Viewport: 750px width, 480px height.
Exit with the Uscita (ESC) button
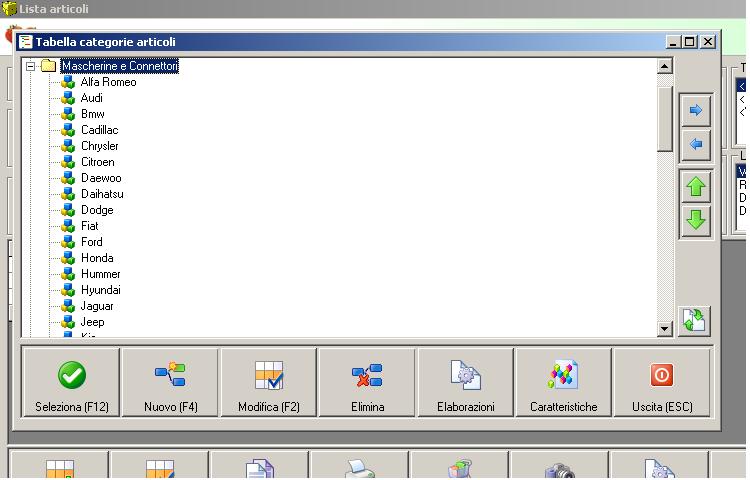coord(662,382)
